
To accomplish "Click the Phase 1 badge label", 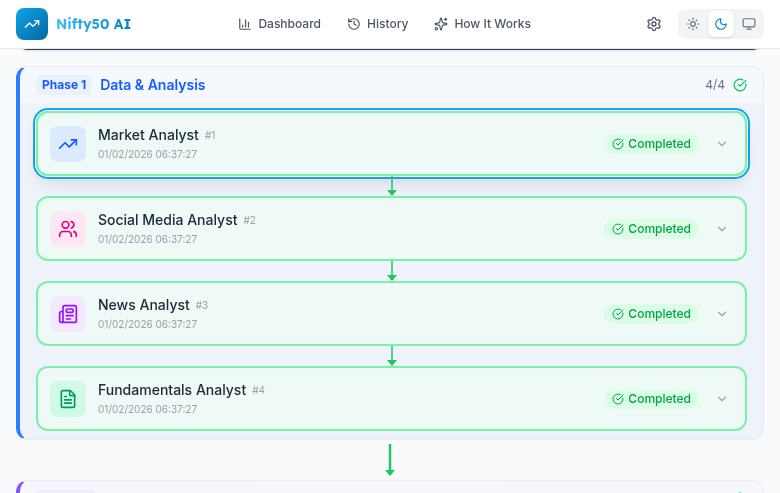I will pos(64,85).
